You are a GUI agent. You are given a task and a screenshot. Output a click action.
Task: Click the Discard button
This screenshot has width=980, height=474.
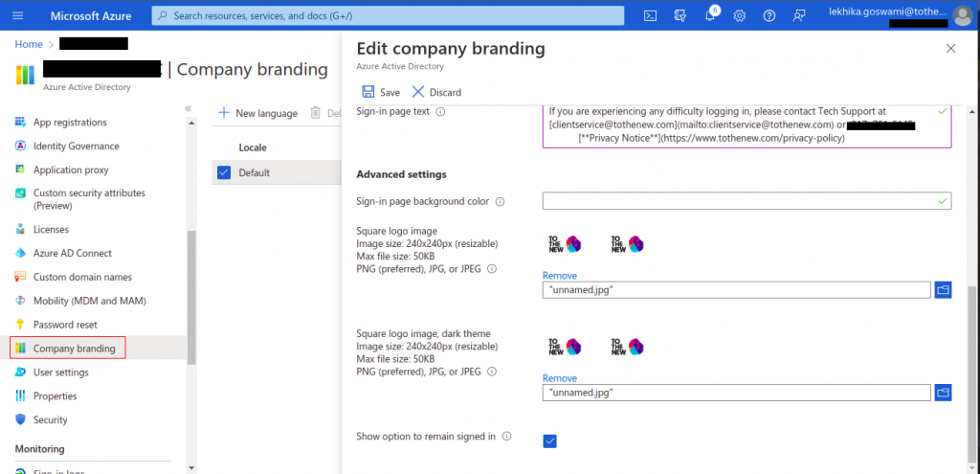coord(436,92)
